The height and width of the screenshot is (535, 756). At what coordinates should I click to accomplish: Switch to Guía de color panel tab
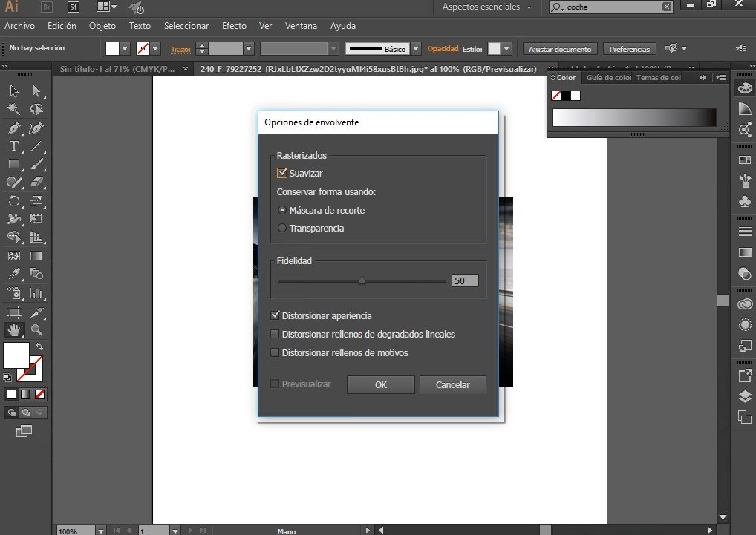pos(608,77)
